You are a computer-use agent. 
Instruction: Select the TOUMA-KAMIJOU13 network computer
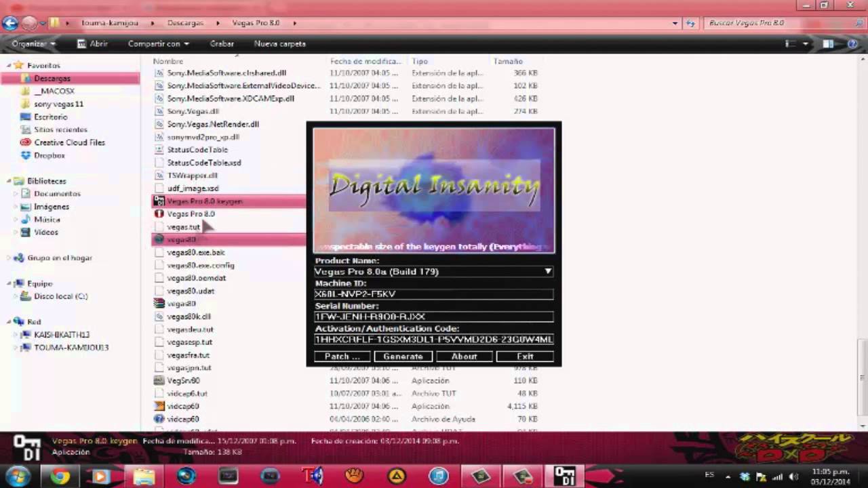pyautogui.click(x=71, y=348)
